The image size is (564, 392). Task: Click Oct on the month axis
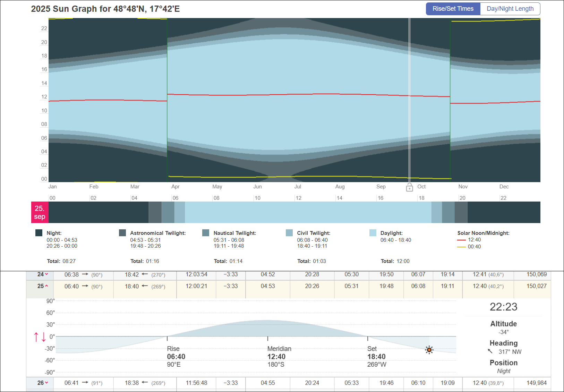pos(421,187)
